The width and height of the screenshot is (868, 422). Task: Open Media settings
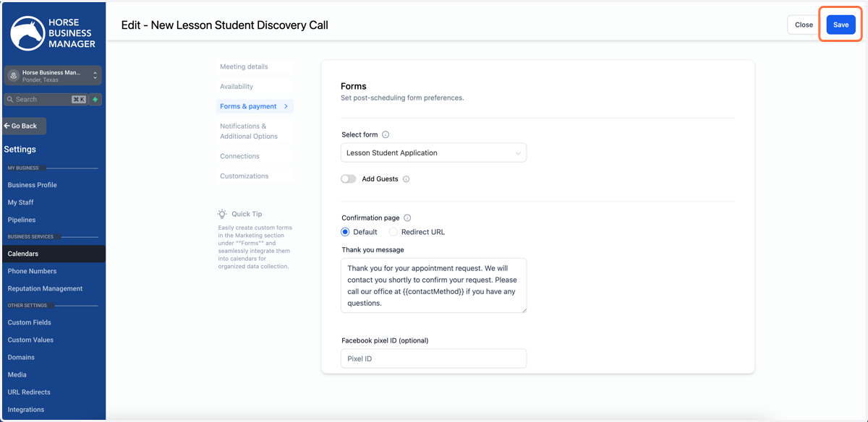17,374
